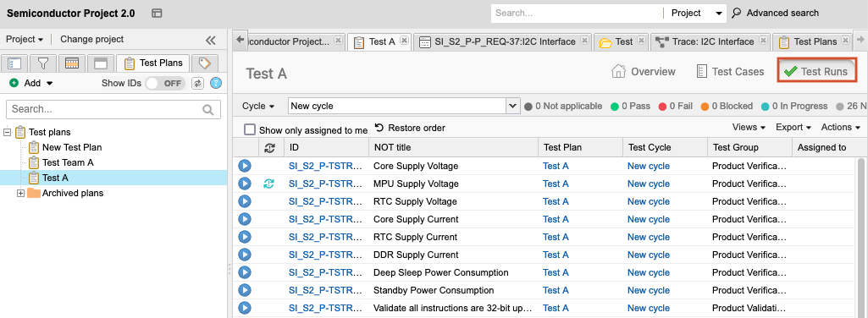Open Test A link in Core Supply Voltage row
Screen dimensions: 868x318
[x=556, y=166]
